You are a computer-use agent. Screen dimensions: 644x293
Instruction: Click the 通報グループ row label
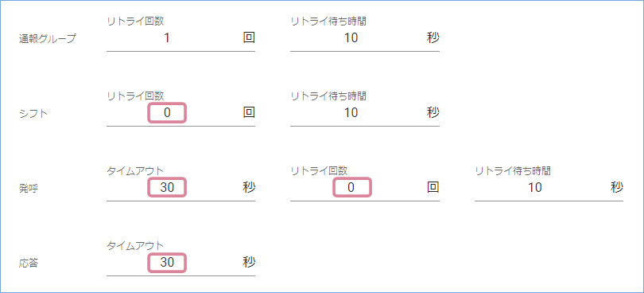[48, 40]
